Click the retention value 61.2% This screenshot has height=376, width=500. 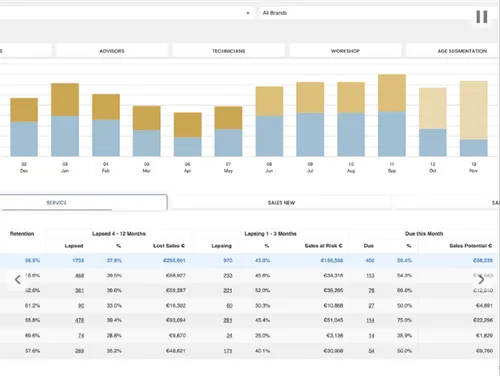(x=32, y=306)
